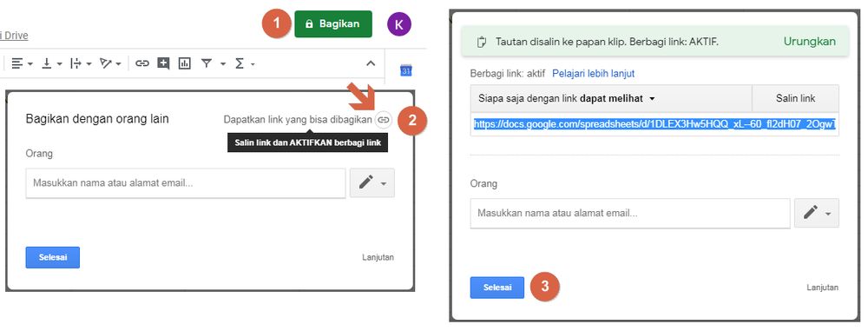Open the K account avatar
The width and height of the screenshot is (868, 331).
(399, 23)
